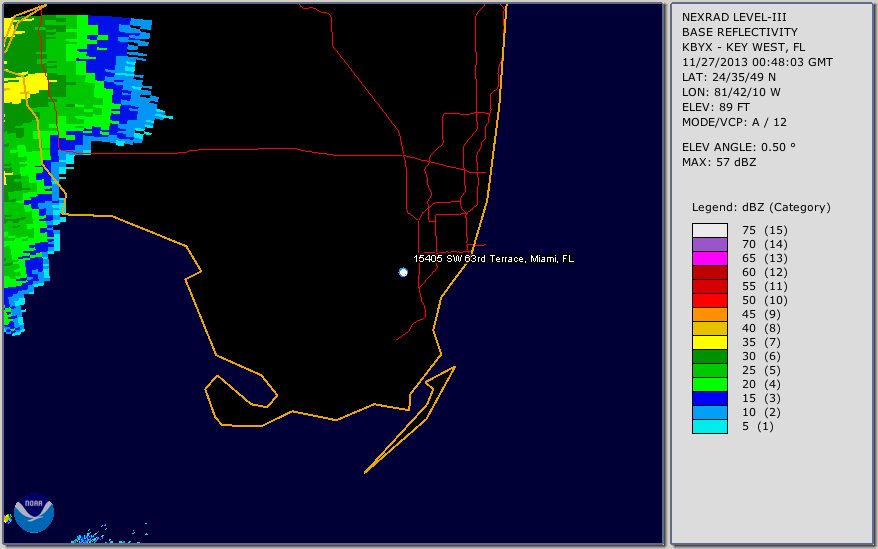This screenshot has height=549, width=878.
Task: Select the 70 dBZ purple legend swatch
Action: click(710, 244)
